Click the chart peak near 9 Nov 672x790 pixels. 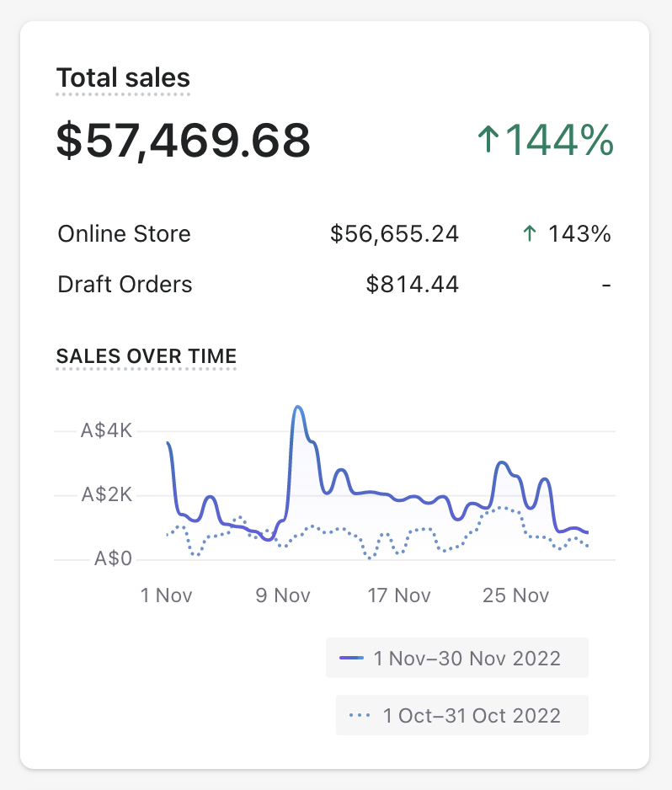tap(297, 408)
